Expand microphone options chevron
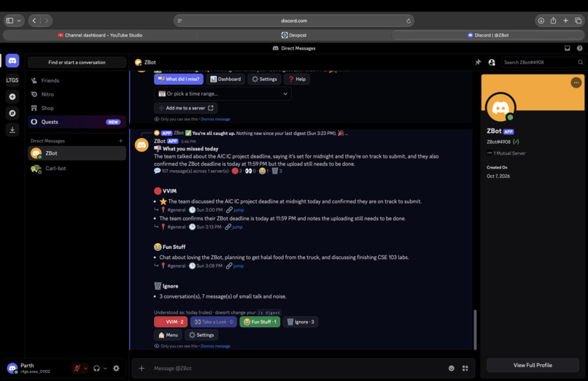The width and height of the screenshot is (588, 381). pos(85,369)
